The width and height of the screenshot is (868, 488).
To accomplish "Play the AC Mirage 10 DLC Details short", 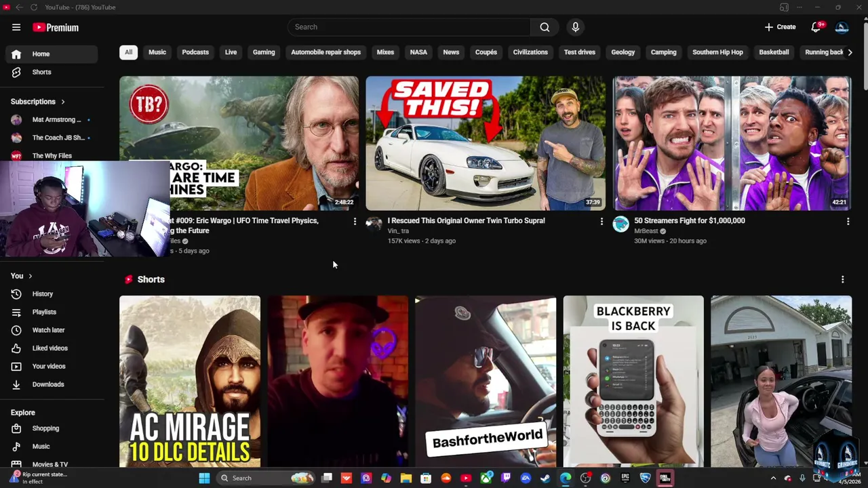I will [190, 382].
